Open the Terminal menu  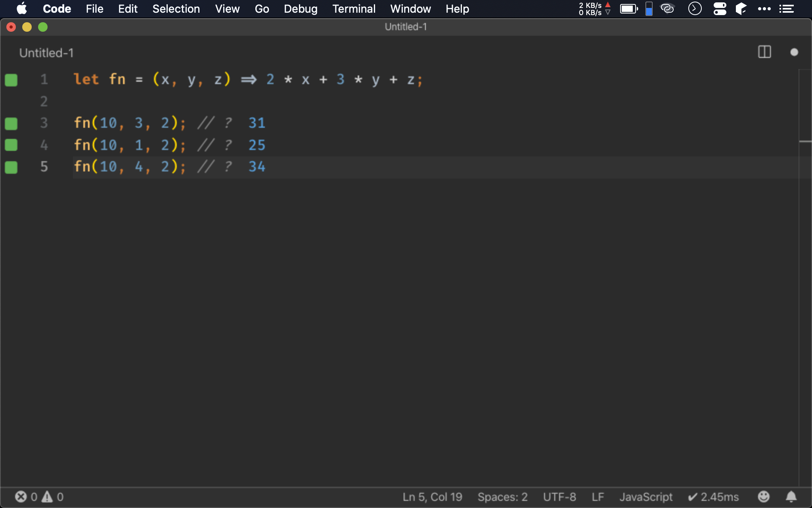click(354, 8)
